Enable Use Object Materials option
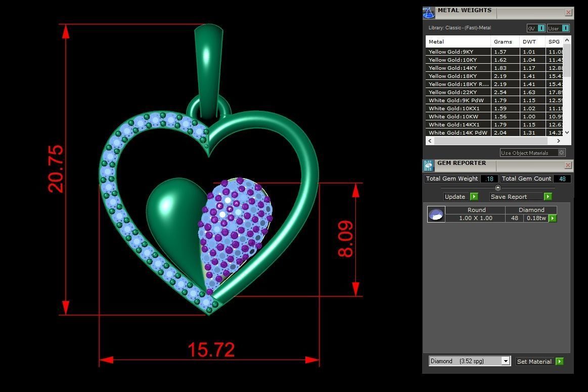This screenshot has width=588, height=392. (x=561, y=153)
